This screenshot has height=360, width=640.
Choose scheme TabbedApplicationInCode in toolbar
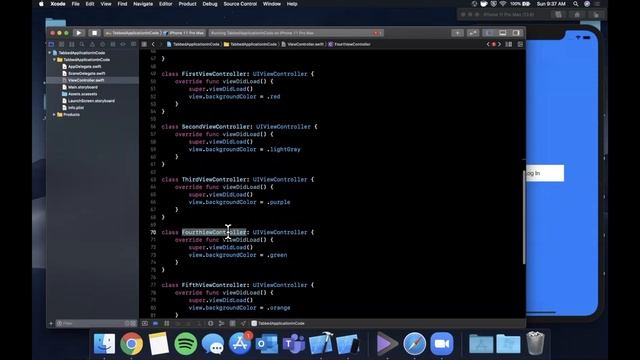[x=132, y=33]
